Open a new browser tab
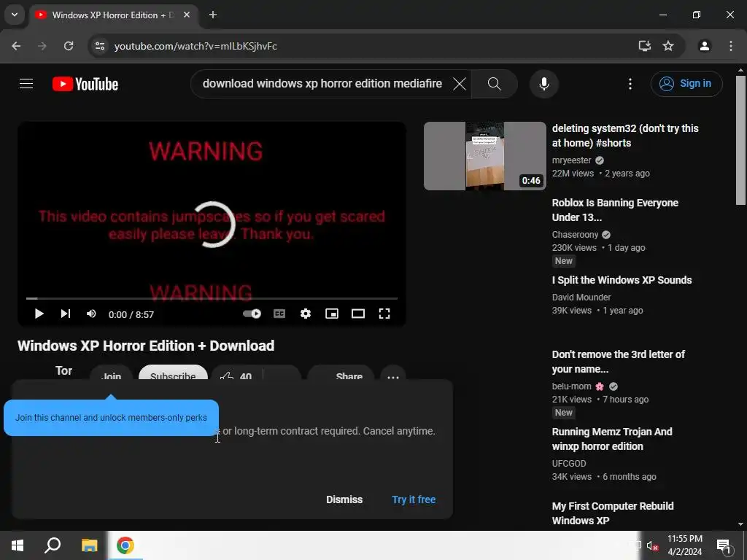747x560 pixels. [213, 15]
